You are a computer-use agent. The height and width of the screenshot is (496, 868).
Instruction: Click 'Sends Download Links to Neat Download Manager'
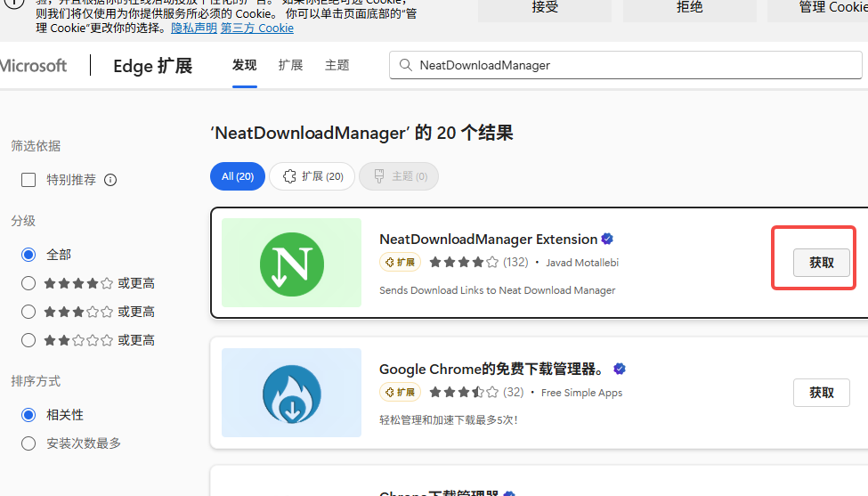[497, 290]
